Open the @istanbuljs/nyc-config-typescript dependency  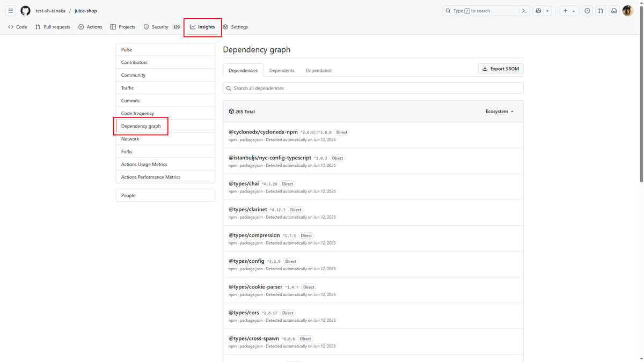click(270, 158)
